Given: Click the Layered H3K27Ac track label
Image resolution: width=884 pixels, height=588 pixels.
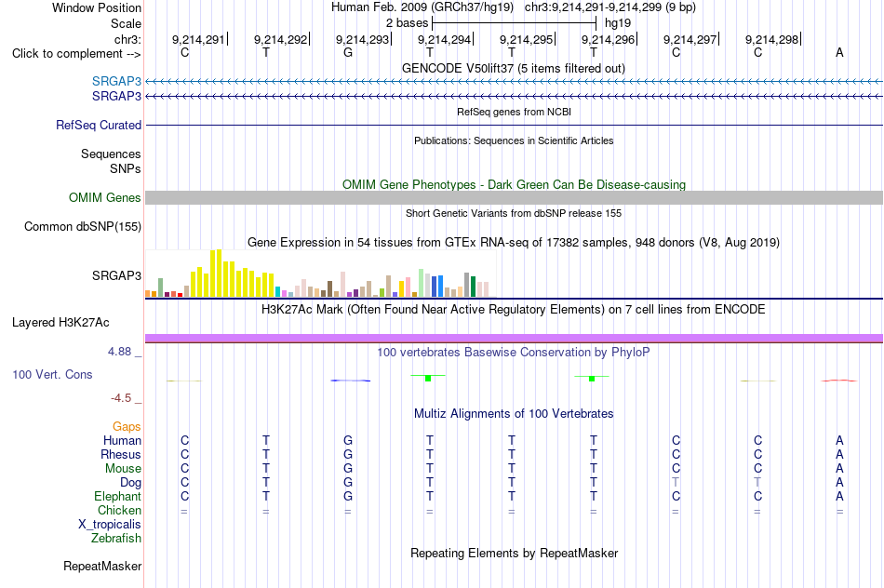Looking at the screenshot, I should [60, 323].
